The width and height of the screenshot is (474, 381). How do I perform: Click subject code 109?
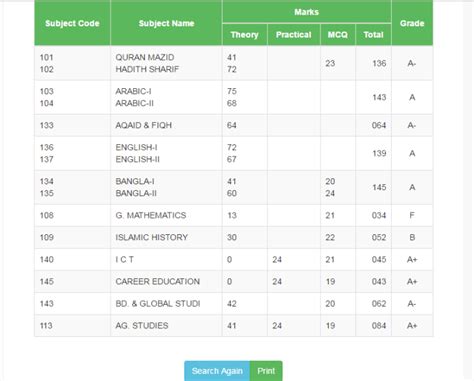click(47, 237)
